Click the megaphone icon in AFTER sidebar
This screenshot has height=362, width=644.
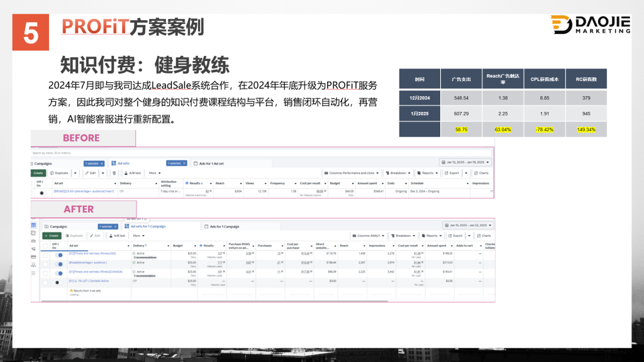click(34, 249)
